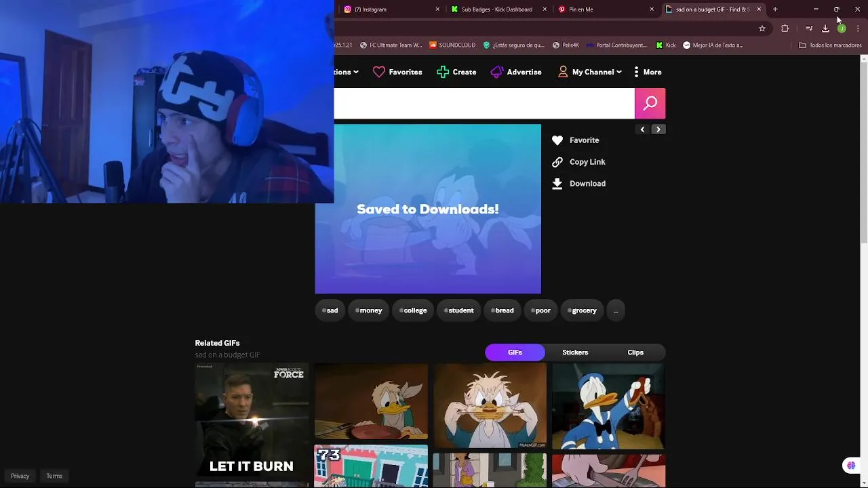Select the #grocery tag
Viewport: 868px width, 488px height.
(x=582, y=310)
